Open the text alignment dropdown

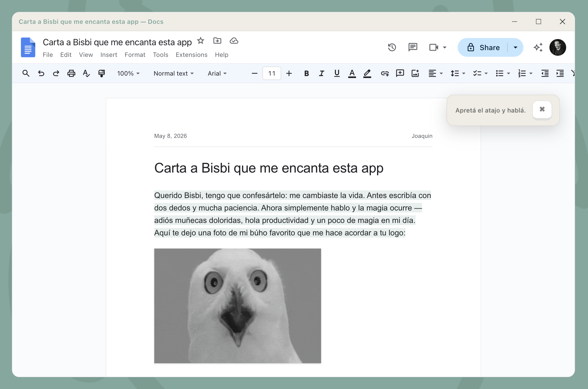[x=435, y=73]
